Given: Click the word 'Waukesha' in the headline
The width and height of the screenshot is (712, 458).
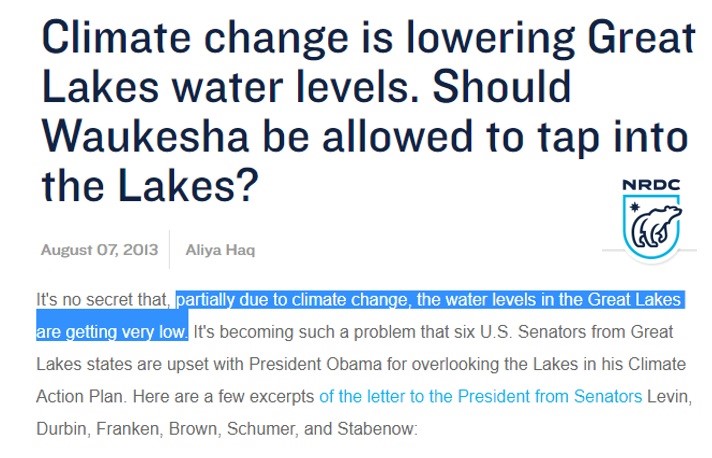Looking at the screenshot, I should 145,137.
